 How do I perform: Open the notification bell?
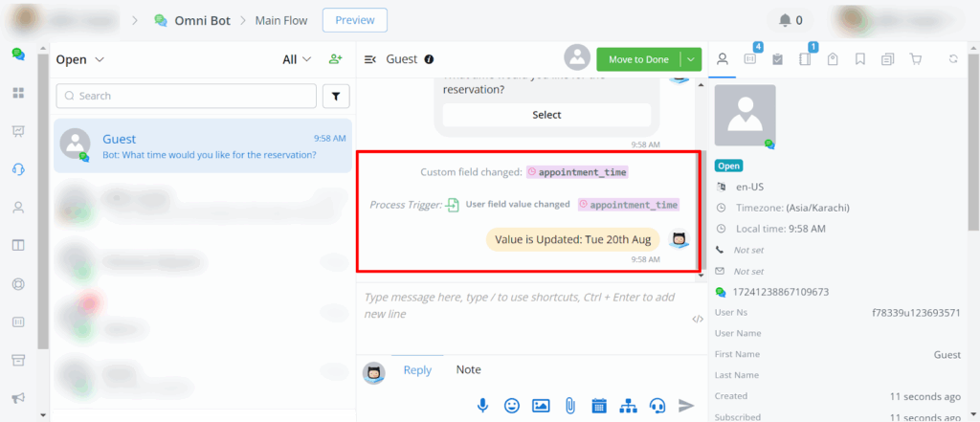[791, 20]
